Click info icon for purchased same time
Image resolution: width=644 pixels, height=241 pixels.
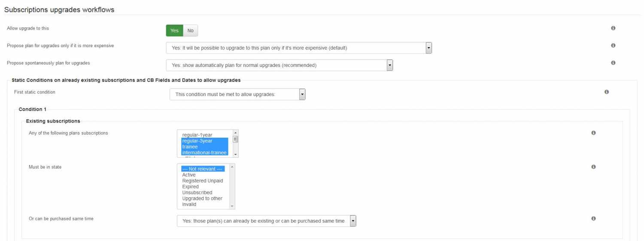[593, 218]
